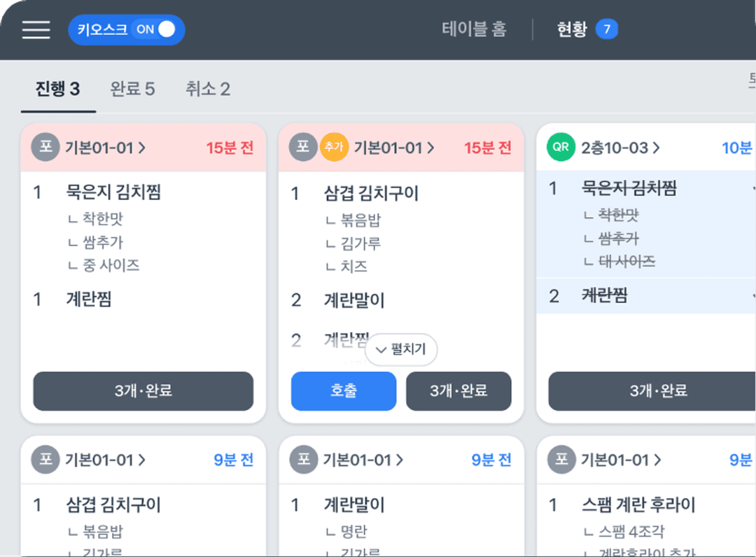Click the 포 badge on 삼겹 김치구이 9분 전 card
Viewport: 756px width, 557px height.
click(x=45, y=460)
